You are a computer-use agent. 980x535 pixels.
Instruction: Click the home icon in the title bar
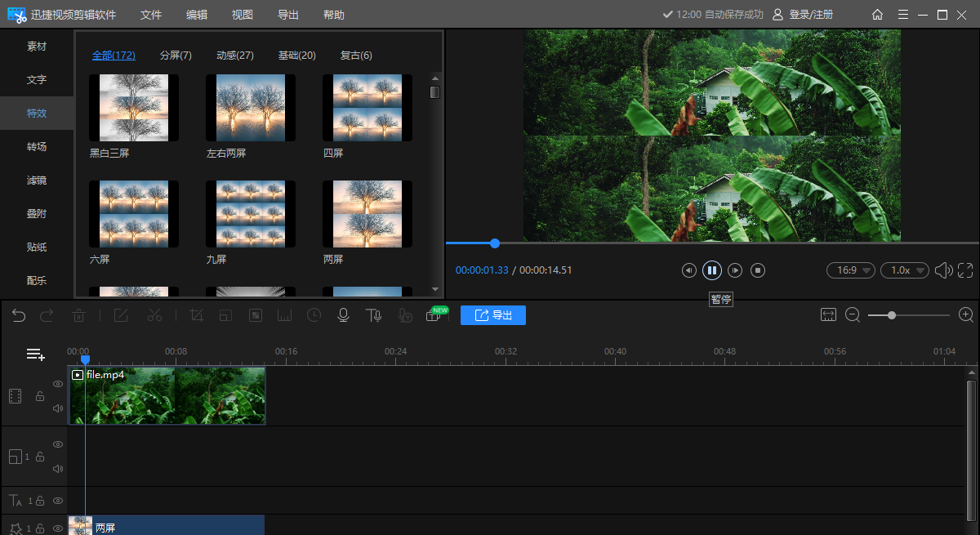pyautogui.click(x=877, y=15)
